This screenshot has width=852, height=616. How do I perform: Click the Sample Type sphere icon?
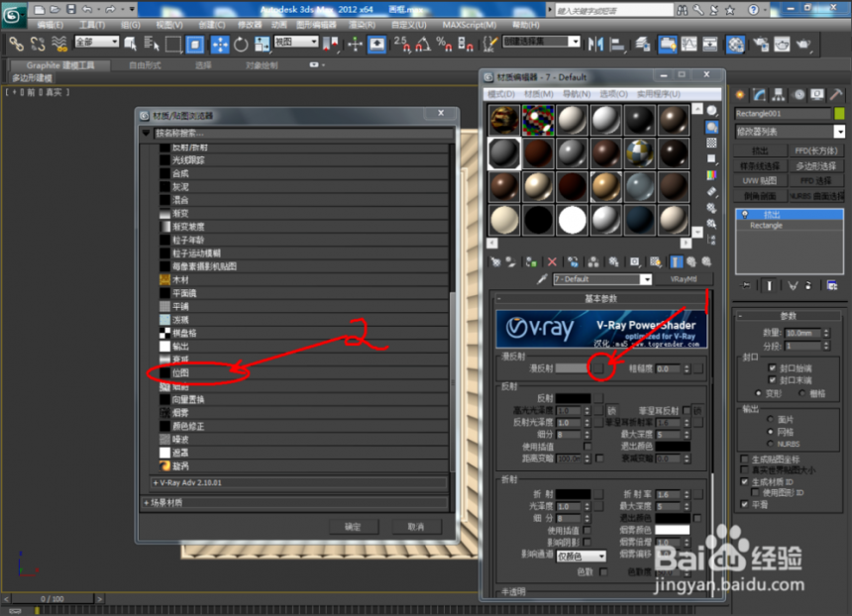pyautogui.click(x=711, y=111)
